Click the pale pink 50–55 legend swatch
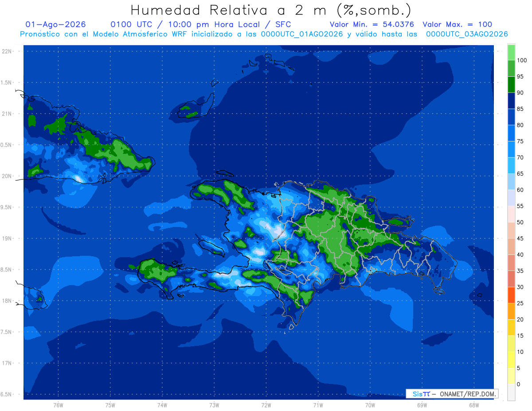This screenshot has width=532, height=411. tap(511, 214)
